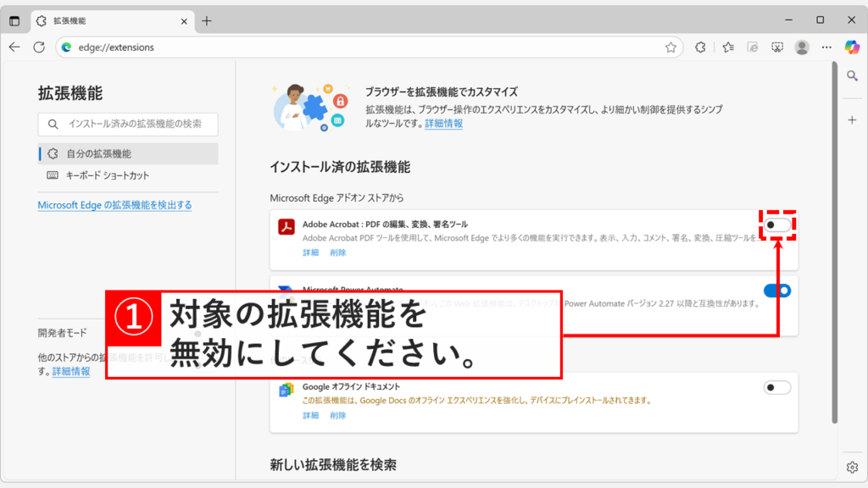This screenshot has height=488, width=868.
Task: Open the favorites list icon
Action: click(727, 47)
